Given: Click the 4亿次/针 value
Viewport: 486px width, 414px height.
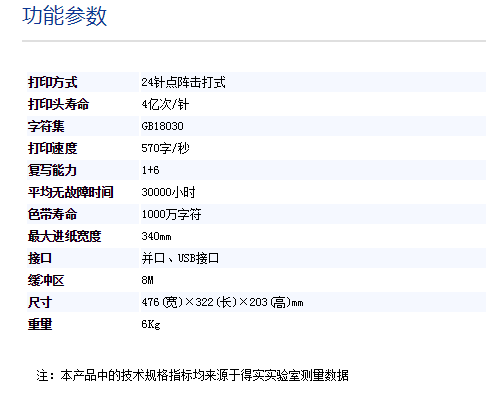Looking at the screenshot, I should pyautogui.click(x=165, y=104).
